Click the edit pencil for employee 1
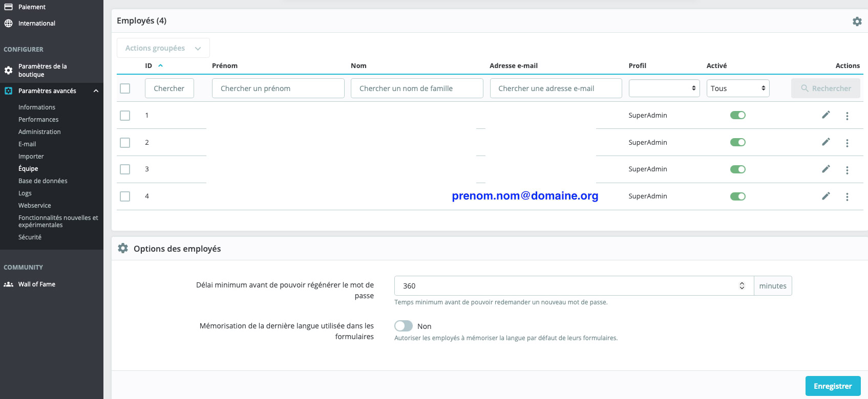Image resolution: width=868 pixels, height=399 pixels. coord(825,115)
